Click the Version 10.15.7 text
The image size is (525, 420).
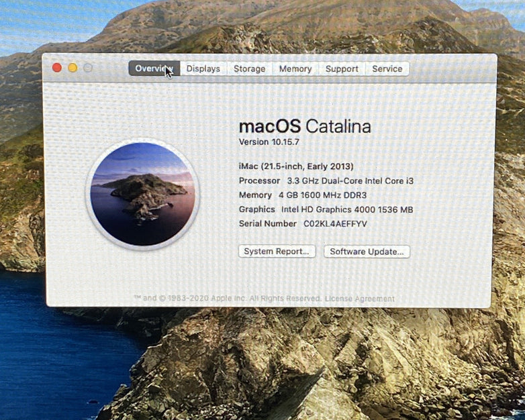tap(269, 142)
